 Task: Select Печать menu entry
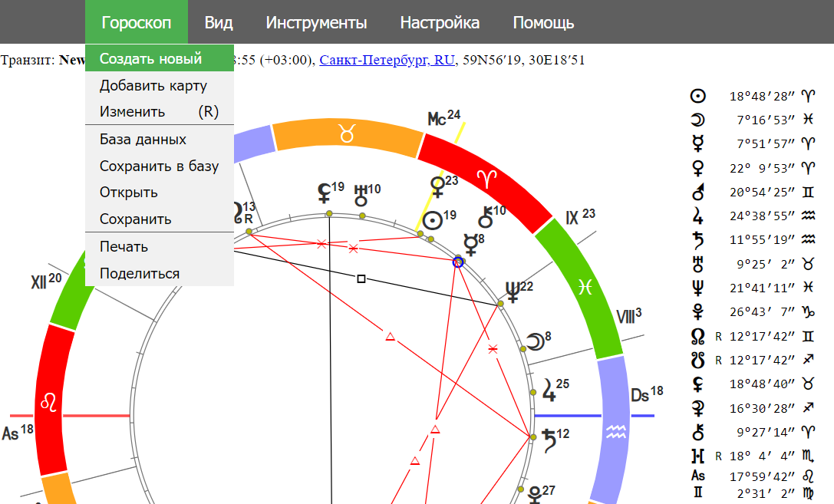pyautogui.click(x=160, y=247)
